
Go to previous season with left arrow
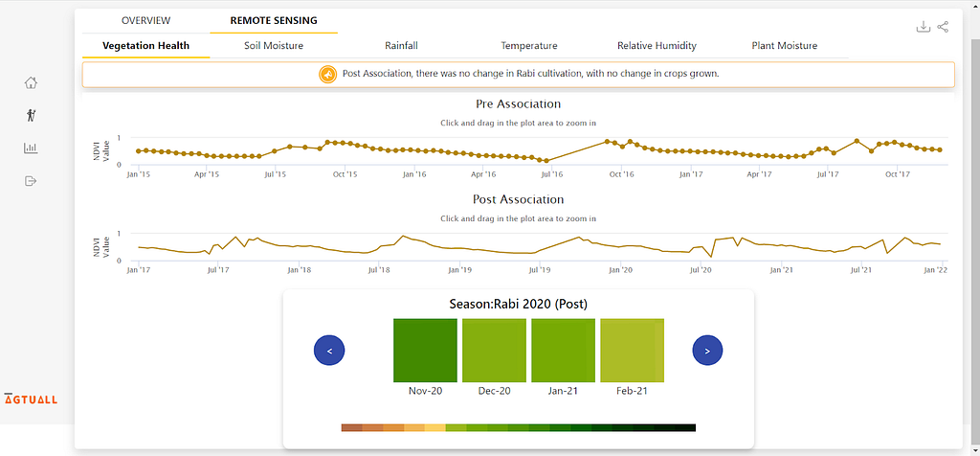pos(329,351)
